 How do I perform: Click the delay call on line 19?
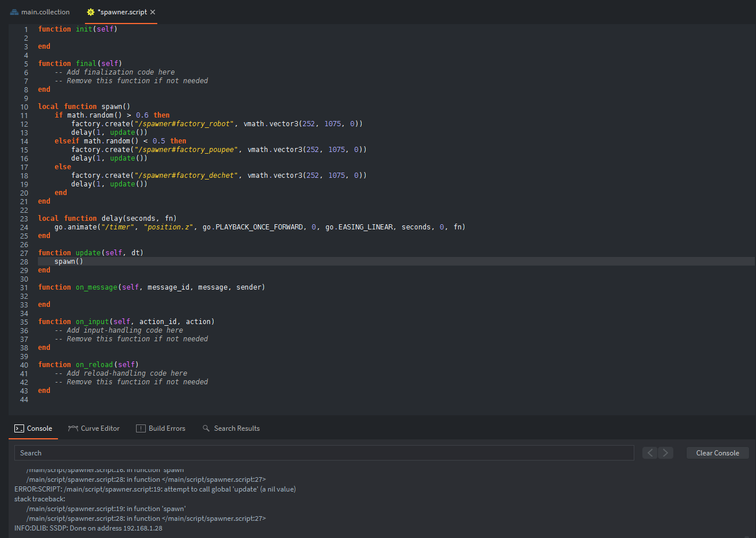coord(109,184)
